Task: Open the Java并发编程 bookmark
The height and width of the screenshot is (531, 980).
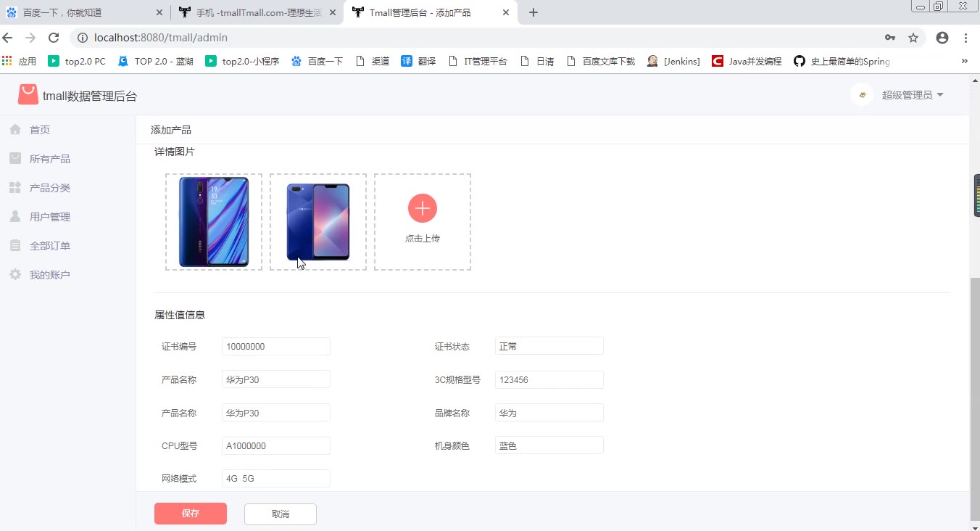Action: 747,62
